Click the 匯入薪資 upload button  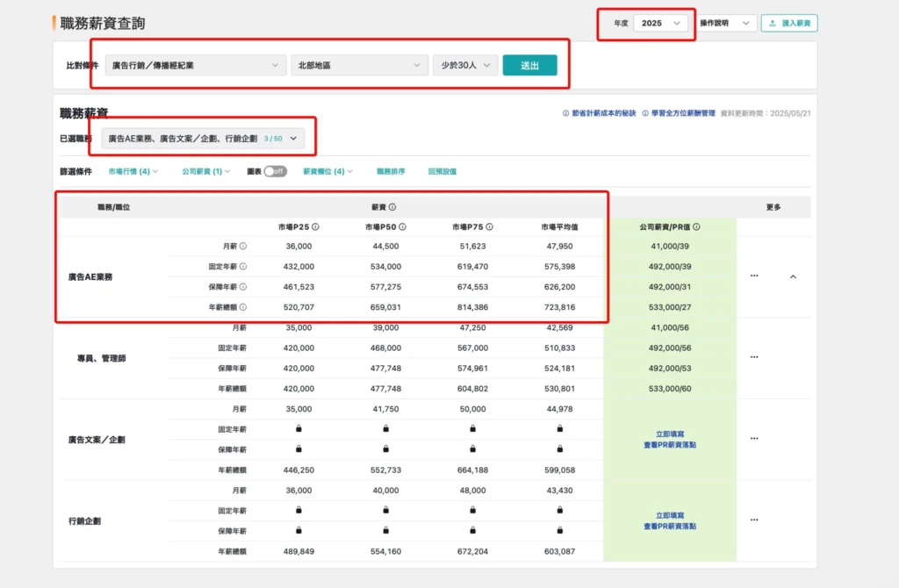coord(789,23)
